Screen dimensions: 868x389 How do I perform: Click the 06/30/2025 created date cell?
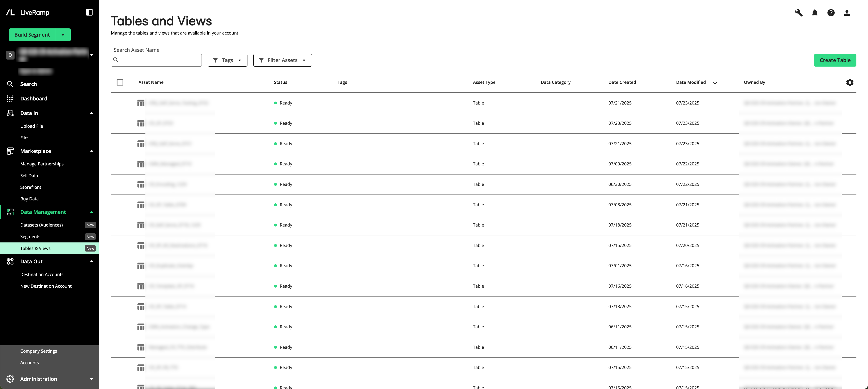click(x=620, y=184)
